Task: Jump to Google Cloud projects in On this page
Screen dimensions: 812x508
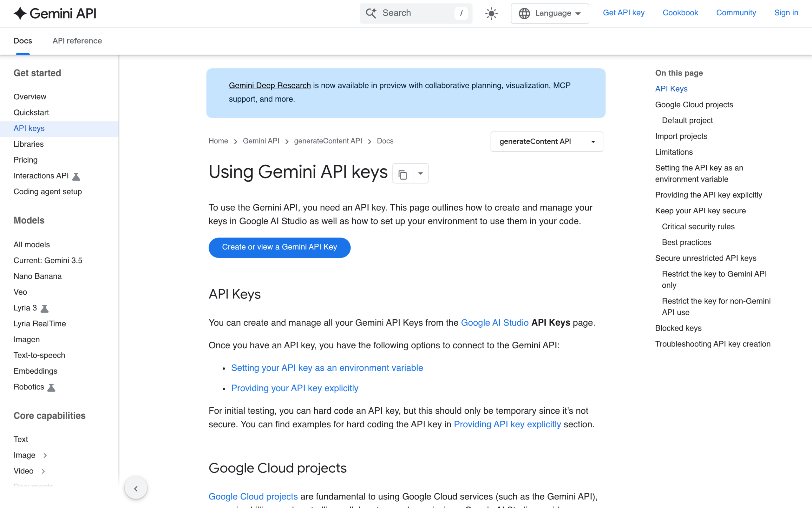Action: click(x=694, y=104)
